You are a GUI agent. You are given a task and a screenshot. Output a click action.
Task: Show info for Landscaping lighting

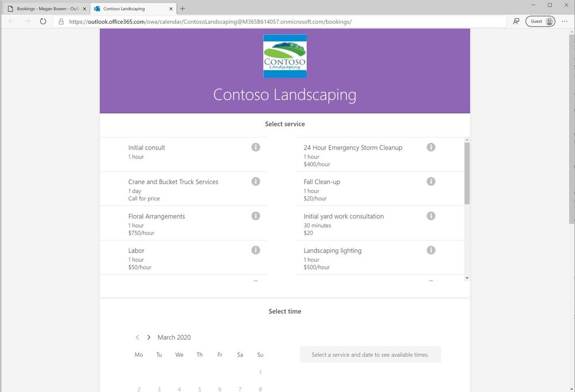tap(431, 250)
